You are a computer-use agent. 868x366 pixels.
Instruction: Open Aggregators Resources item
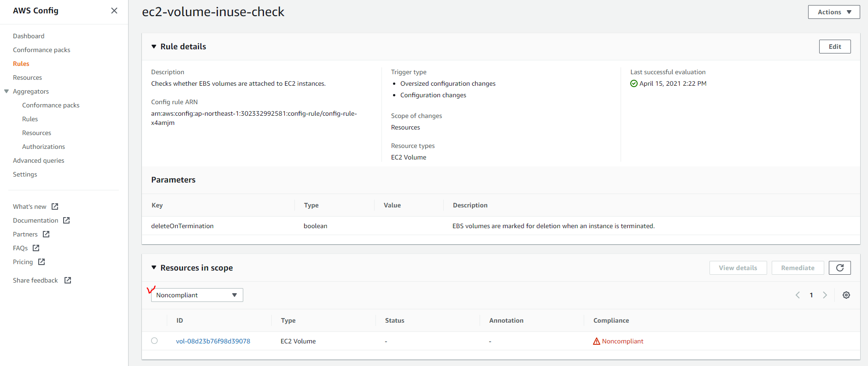pos(36,133)
